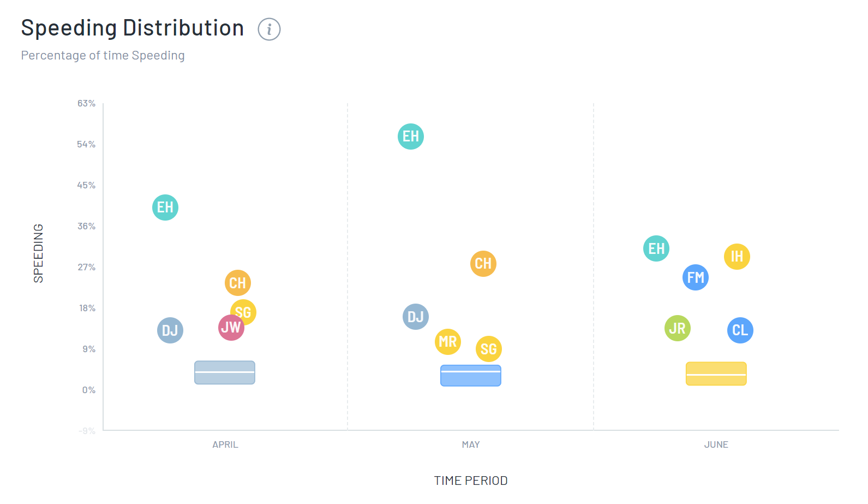This screenshot has width=868, height=504.
Task: Click the info icon beside Speeding Distribution
Action: (269, 29)
